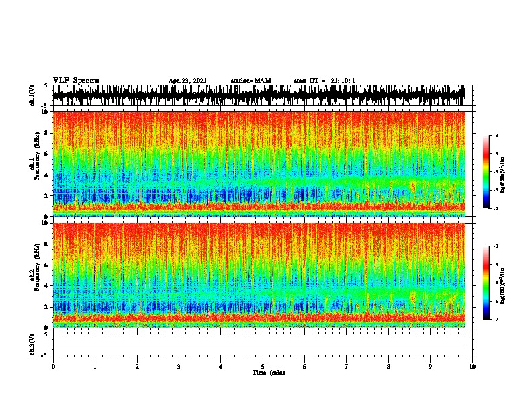Click the ch.2 frequency spectrogram panel
Viewport: 532px width, 411px height.
pyautogui.click(x=259, y=275)
